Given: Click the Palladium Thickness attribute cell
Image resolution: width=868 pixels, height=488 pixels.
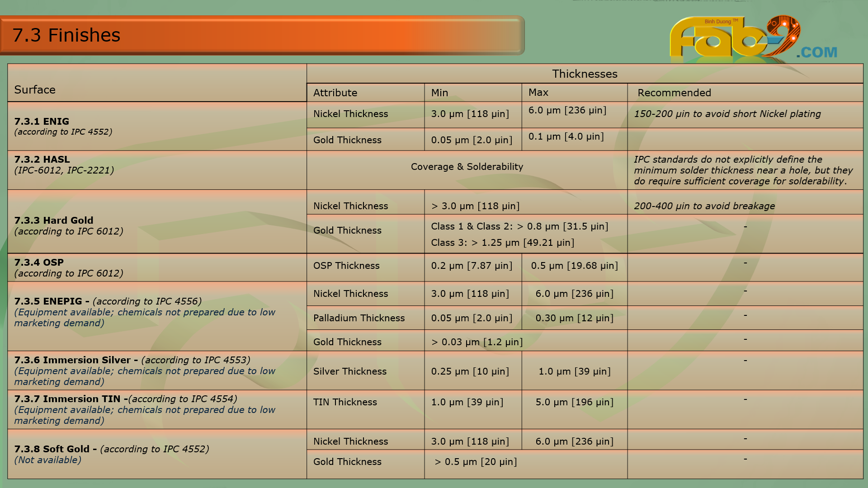Looking at the screenshot, I should [x=359, y=318].
